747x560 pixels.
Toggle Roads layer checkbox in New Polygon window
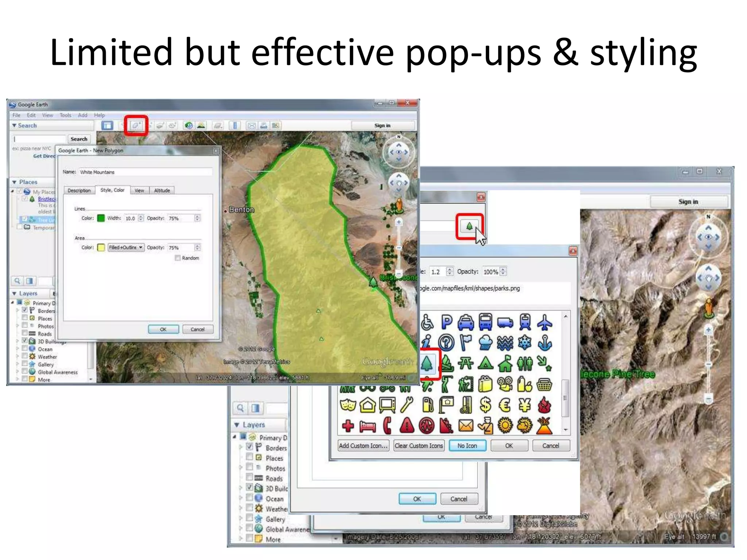pyautogui.click(x=24, y=333)
